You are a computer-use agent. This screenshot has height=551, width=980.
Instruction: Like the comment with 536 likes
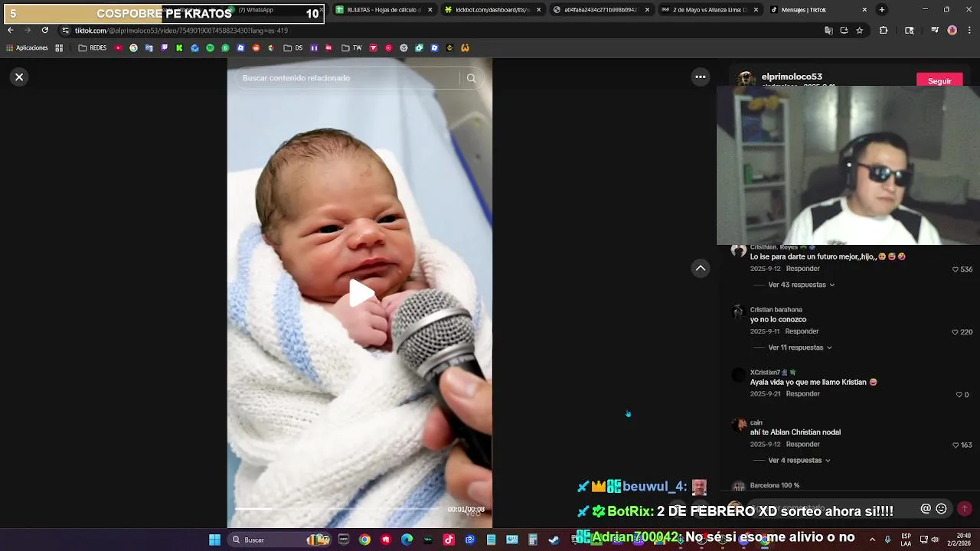955,269
